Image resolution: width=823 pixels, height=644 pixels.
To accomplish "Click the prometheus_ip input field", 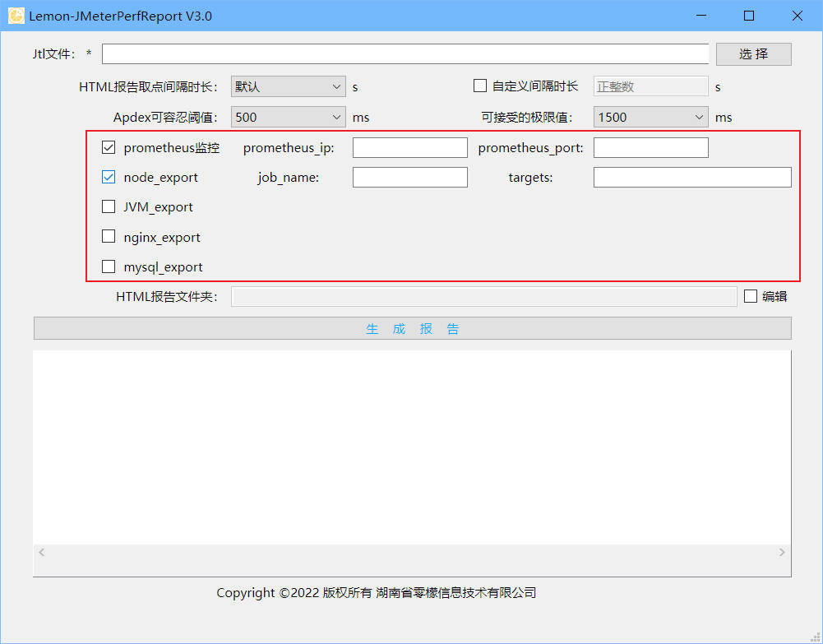I will (x=410, y=147).
